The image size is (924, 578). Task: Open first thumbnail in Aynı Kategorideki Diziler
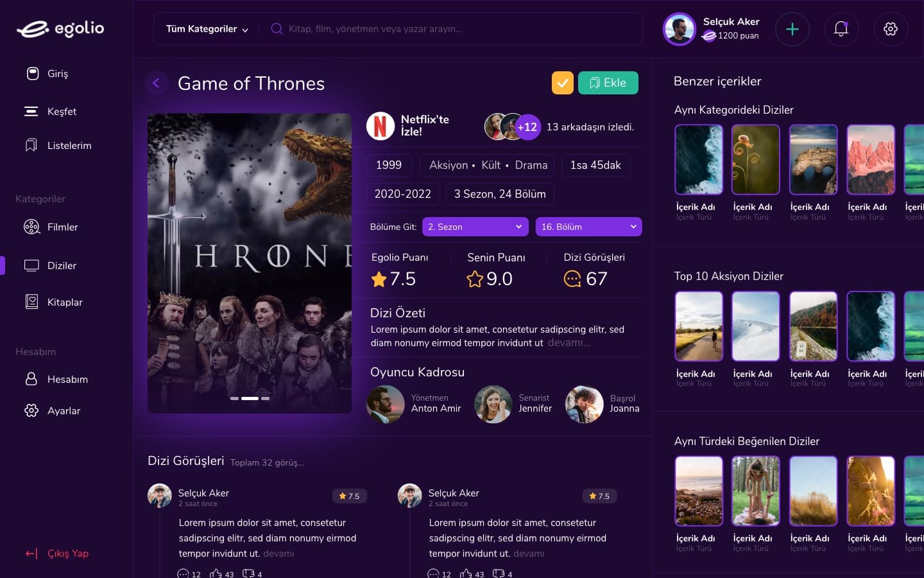699,159
